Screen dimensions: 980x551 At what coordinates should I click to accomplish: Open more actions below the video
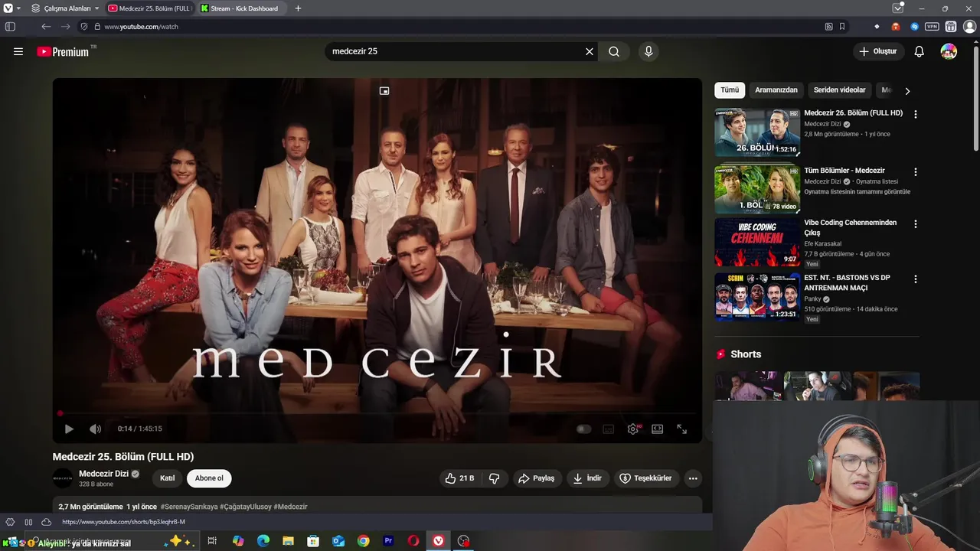693,478
